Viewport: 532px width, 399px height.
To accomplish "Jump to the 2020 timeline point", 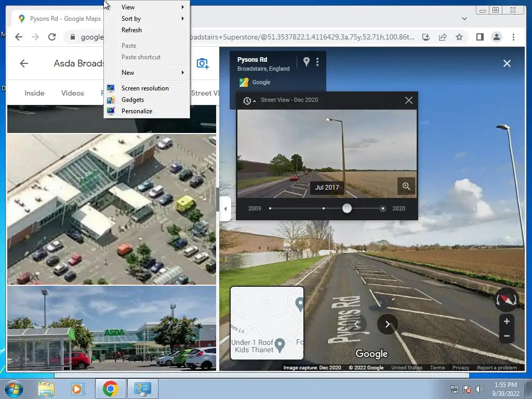I will point(383,209).
